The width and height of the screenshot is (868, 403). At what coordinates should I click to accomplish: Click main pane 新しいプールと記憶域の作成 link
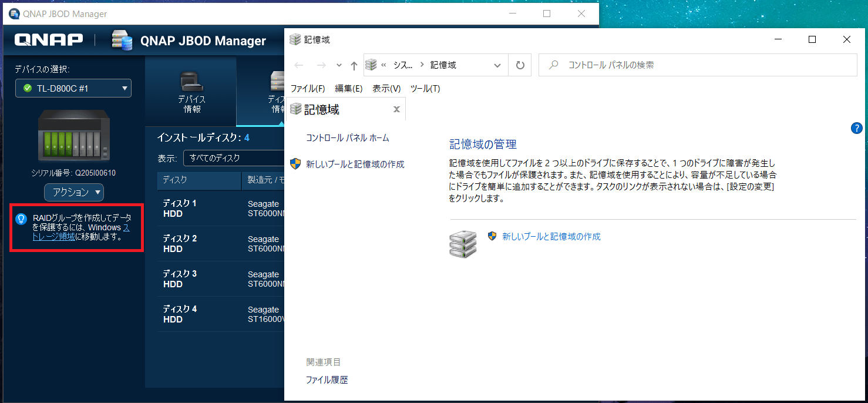(551, 236)
